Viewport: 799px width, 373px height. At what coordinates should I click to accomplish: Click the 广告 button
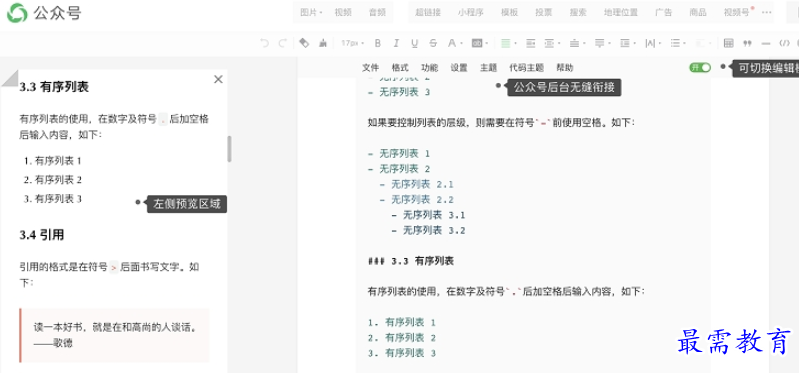tap(663, 13)
